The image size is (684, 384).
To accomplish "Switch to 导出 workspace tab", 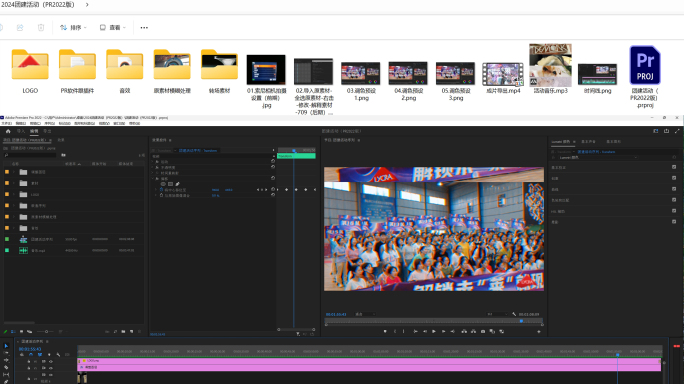I will click(47, 131).
